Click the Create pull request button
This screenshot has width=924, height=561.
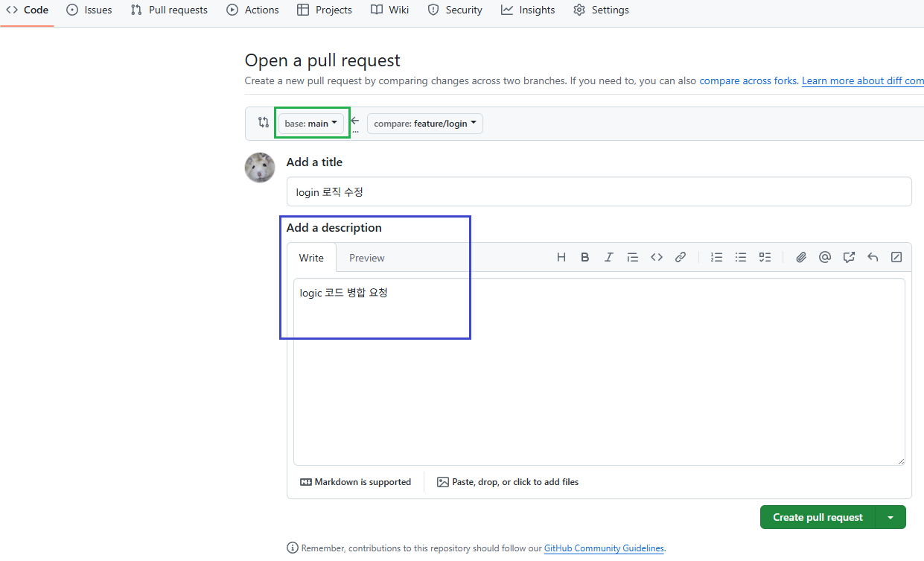pyautogui.click(x=818, y=516)
